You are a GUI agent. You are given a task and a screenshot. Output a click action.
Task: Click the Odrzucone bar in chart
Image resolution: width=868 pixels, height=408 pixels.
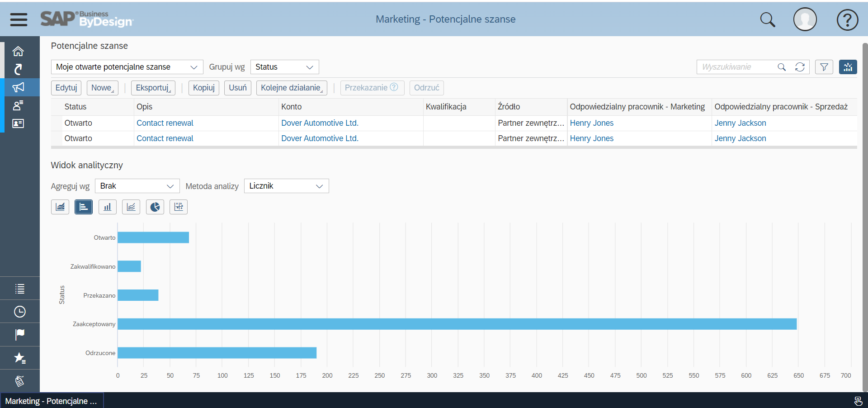pyautogui.click(x=217, y=353)
